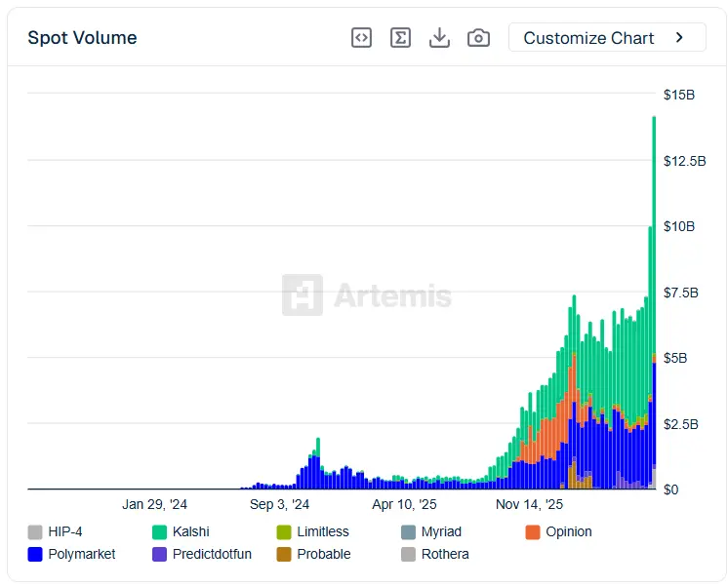Image resolution: width=728 pixels, height=587 pixels.
Task: Toggle the Predictdotfun purple legend swatch
Action: coord(159,554)
